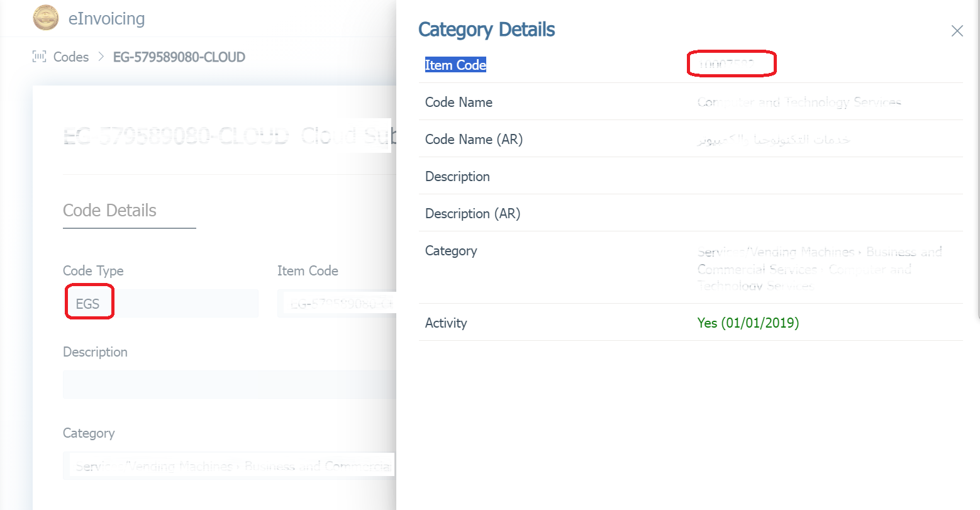
Task: Click the EG-579589080-CLOUD breadcrumb
Action: (179, 57)
